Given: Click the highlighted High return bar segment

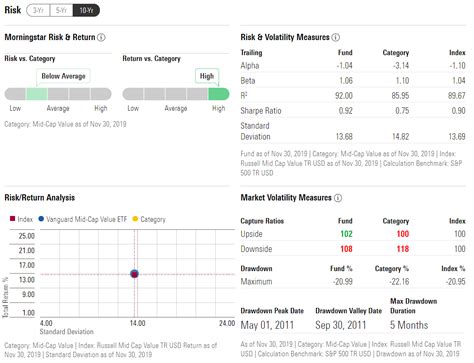Looking at the screenshot, I should 219,94.
